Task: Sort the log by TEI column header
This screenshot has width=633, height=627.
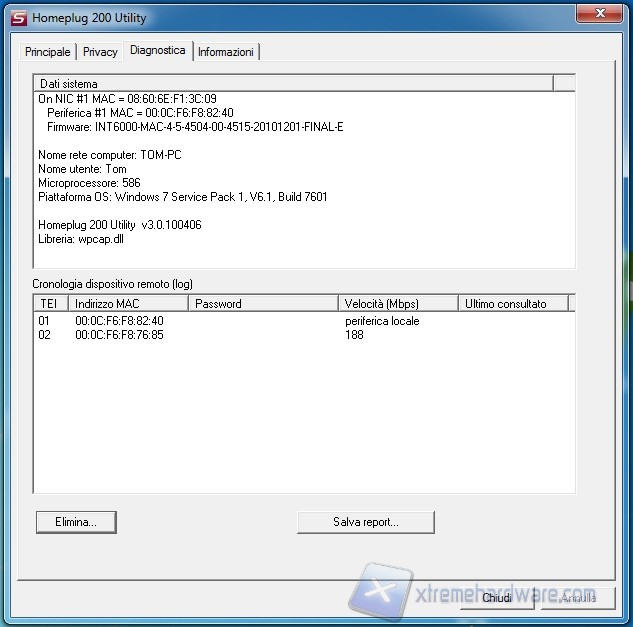Action: coord(49,303)
